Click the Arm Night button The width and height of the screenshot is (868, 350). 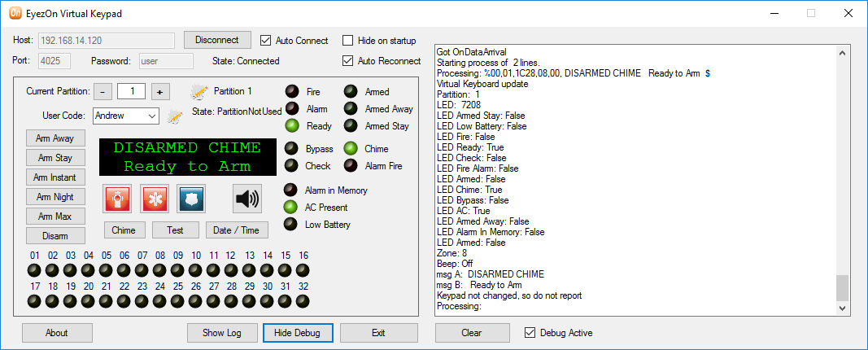[55, 197]
